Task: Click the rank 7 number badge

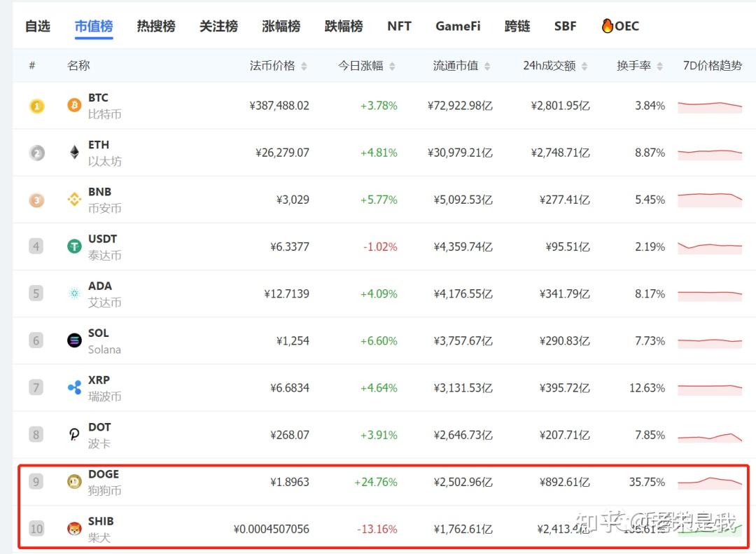Action: [x=36, y=387]
